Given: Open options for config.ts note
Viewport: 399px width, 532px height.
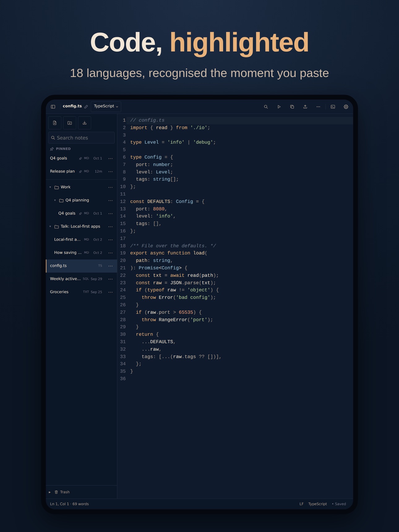Looking at the screenshot, I should [110, 266].
